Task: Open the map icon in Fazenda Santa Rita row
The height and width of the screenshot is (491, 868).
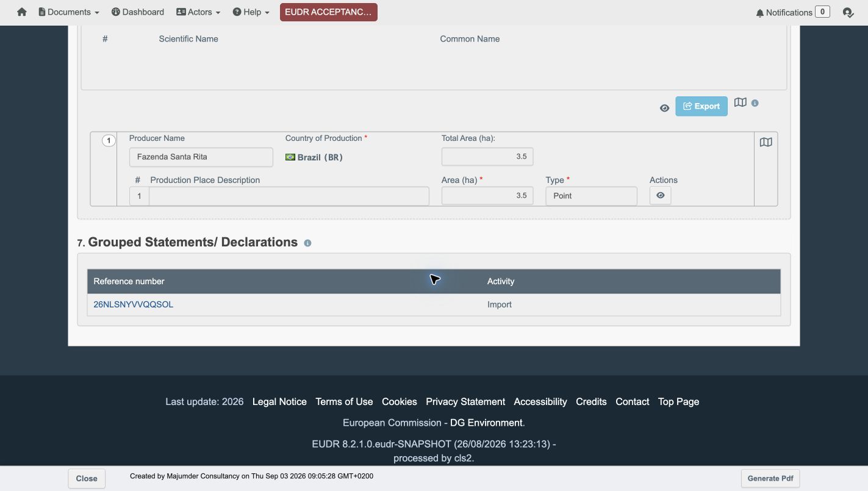Action: 766,142
